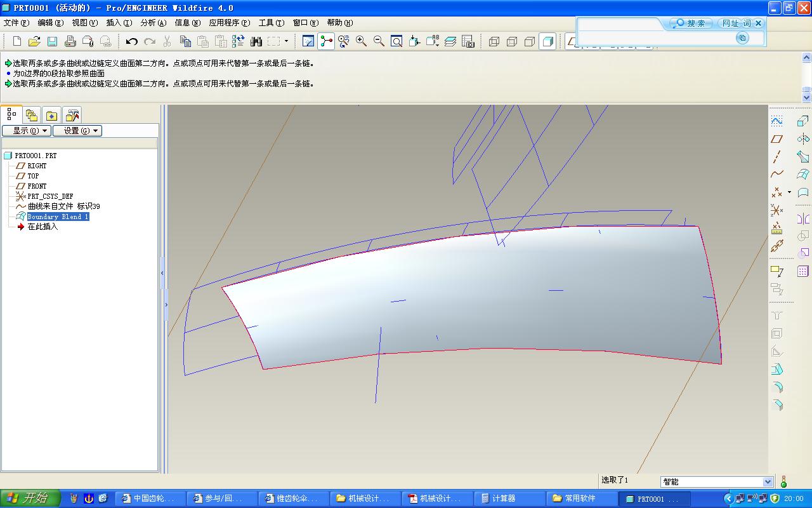Image resolution: width=812 pixels, height=508 pixels.
Task: Refit the model to the screen
Action: click(396, 41)
